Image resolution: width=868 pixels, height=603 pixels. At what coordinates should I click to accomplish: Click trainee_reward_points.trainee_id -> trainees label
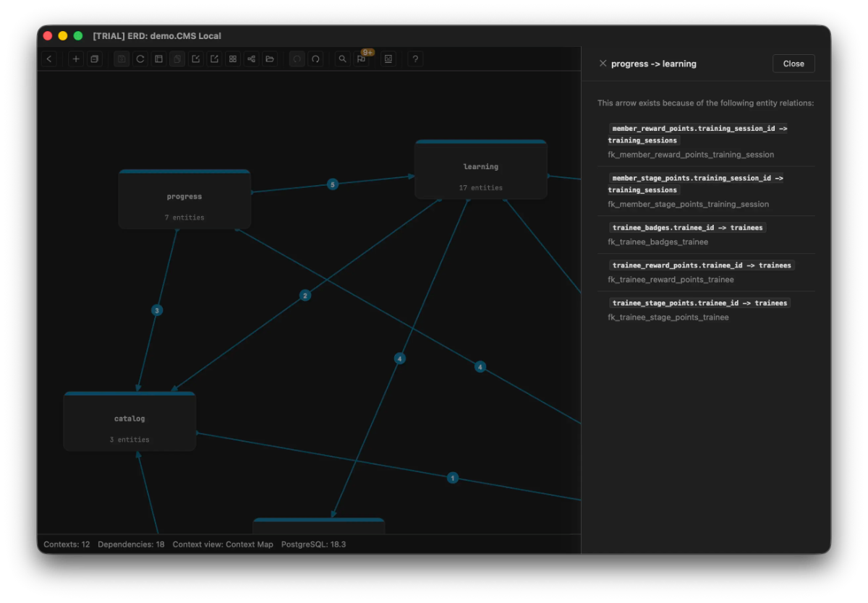pyautogui.click(x=702, y=265)
